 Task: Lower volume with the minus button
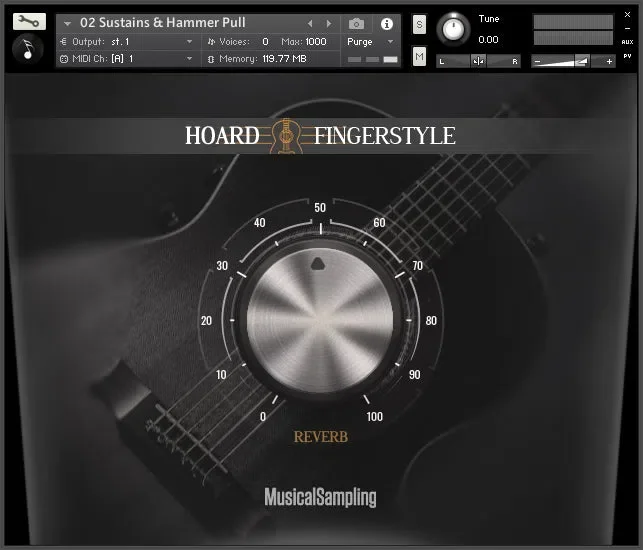click(537, 62)
